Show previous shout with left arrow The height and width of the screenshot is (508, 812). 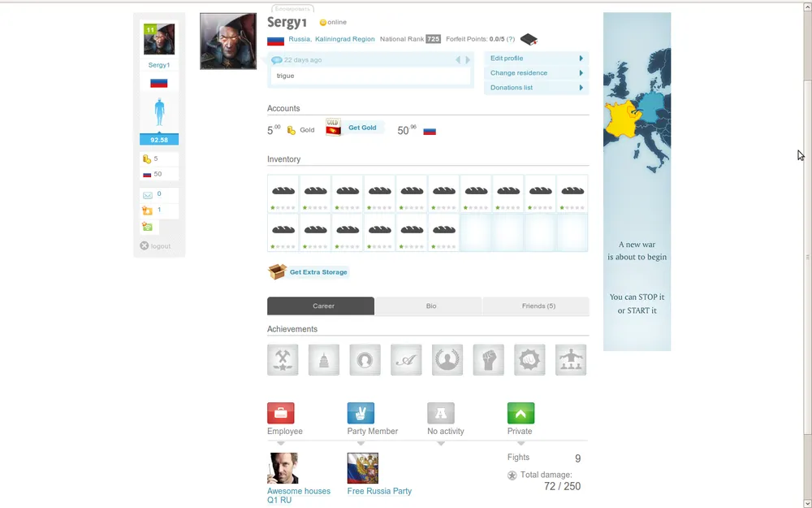pos(458,60)
